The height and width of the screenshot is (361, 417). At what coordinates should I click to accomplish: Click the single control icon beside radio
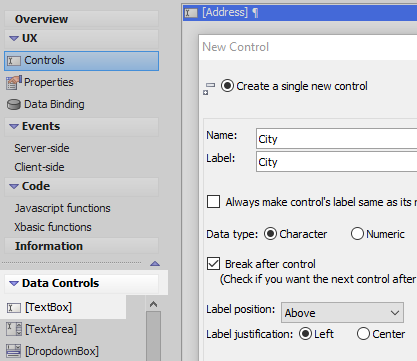(209, 89)
